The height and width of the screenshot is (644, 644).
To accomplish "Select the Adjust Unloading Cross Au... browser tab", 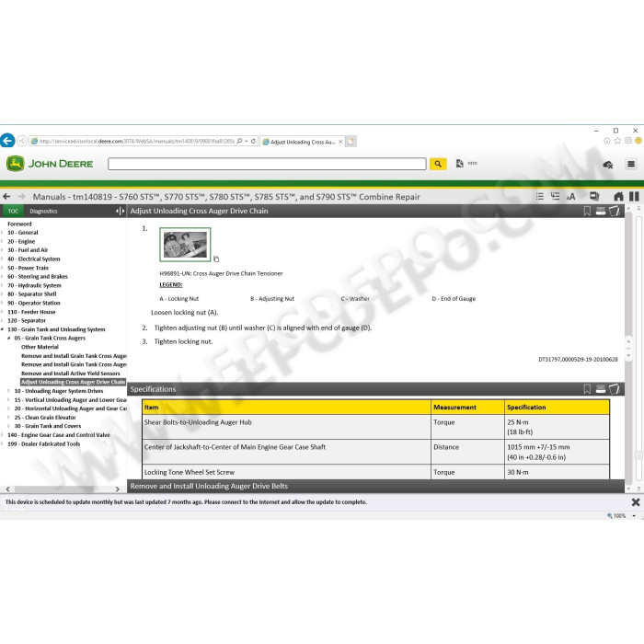I will pyautogui.click(x=303, y=142).
